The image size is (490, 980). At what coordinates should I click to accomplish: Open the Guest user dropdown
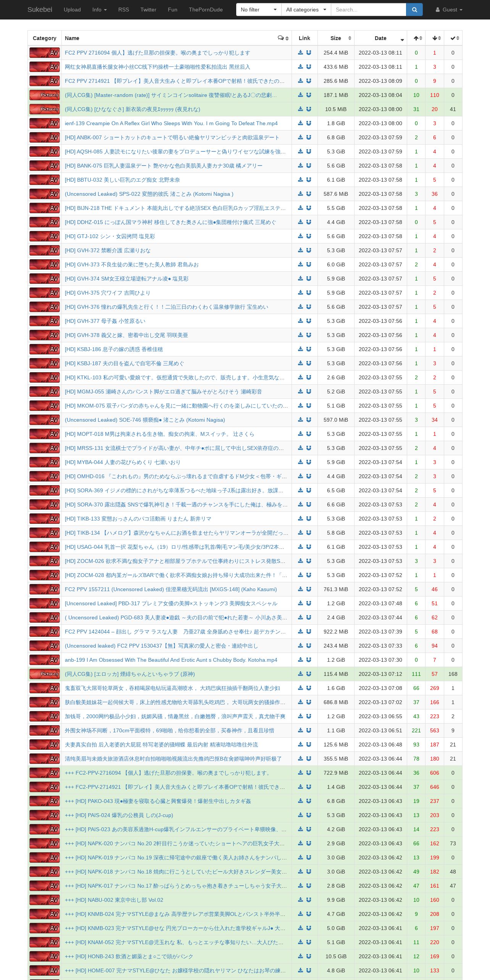coord(449,10)
